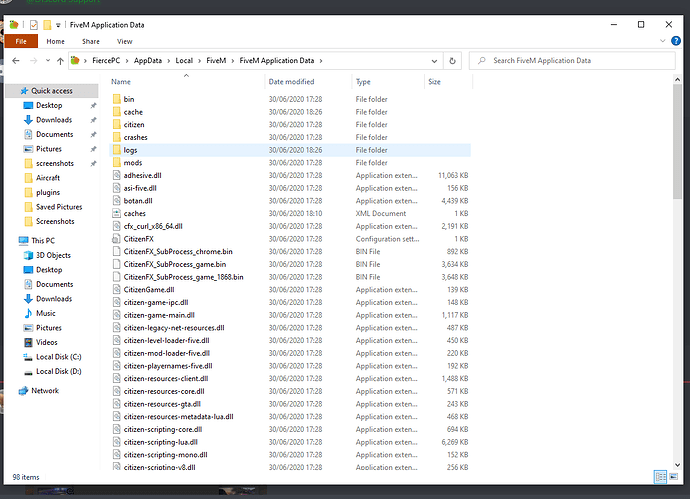Click the logs folder icon

(117, 150)
